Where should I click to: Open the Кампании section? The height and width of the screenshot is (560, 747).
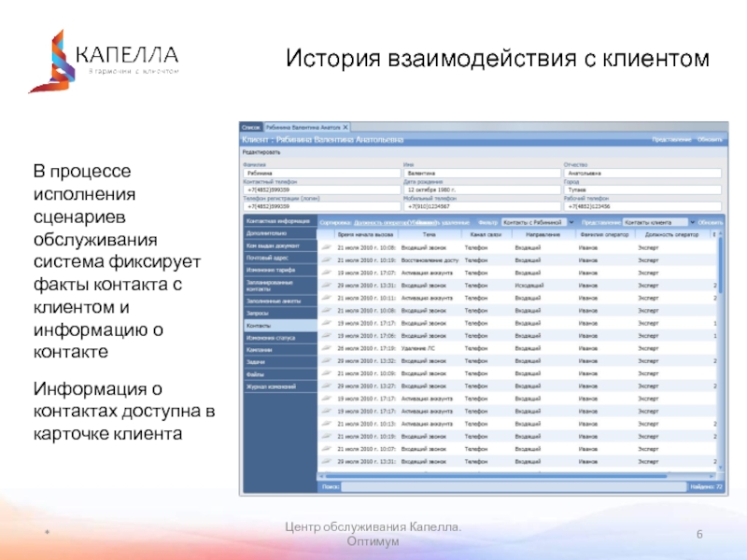click(x=280, y=350)
